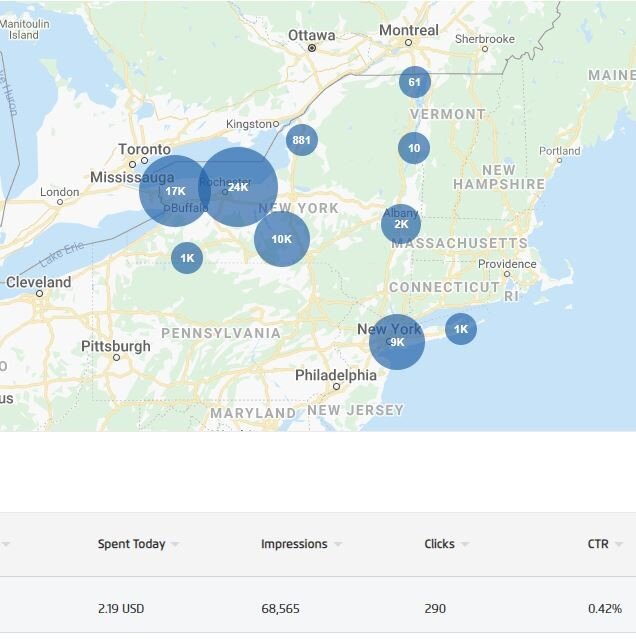
Task: Select the 68,565 impressions cell
Action: [x=280, y=608]
